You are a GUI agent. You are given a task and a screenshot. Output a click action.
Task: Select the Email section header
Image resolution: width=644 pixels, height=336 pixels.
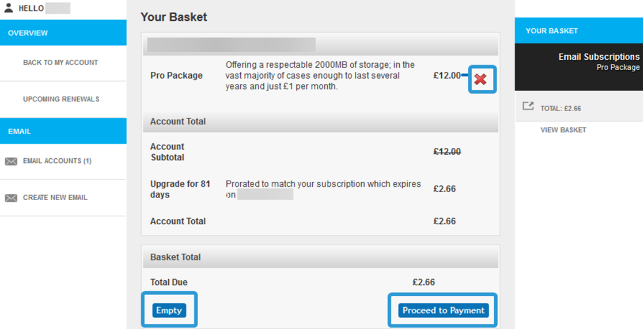[x=20, y=132]
